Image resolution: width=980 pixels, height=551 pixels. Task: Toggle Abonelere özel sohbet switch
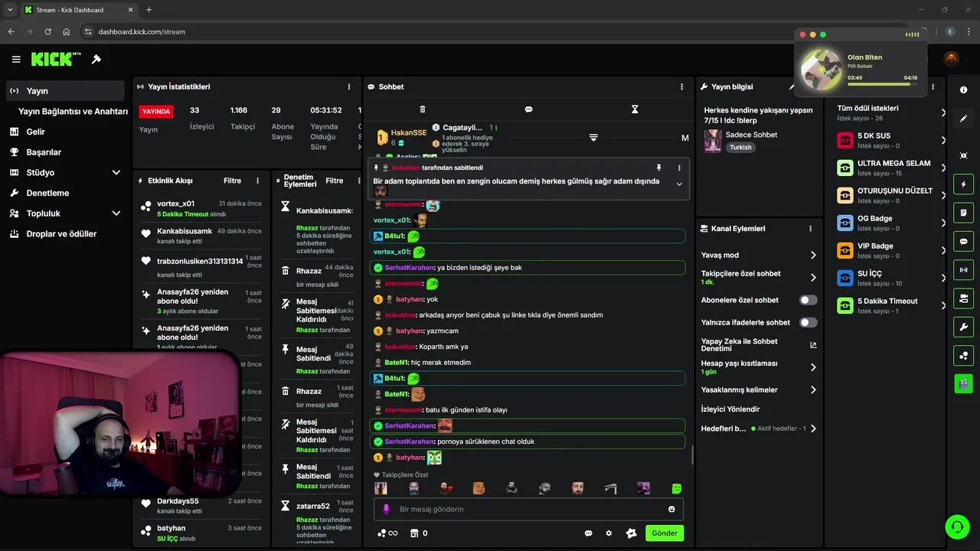[808, 300]
